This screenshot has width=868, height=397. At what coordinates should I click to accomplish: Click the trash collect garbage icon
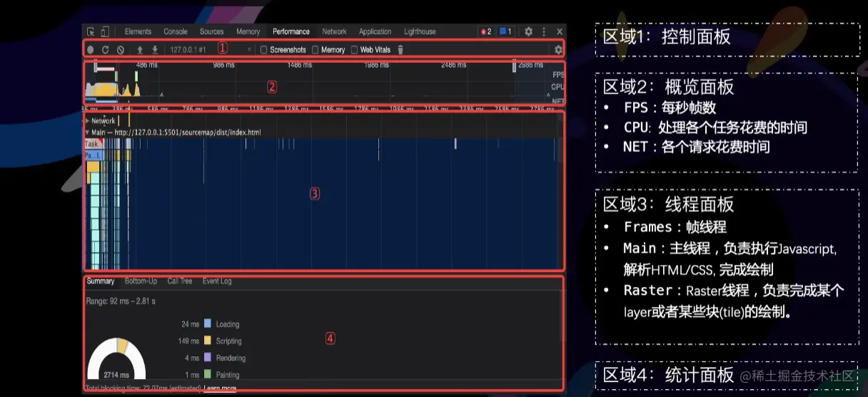point(400,50)
